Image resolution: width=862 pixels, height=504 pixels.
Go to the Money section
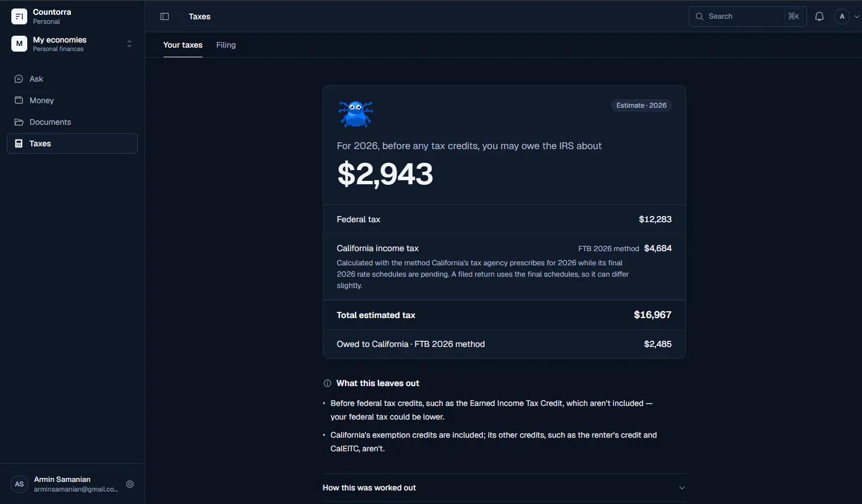[72, 100]
